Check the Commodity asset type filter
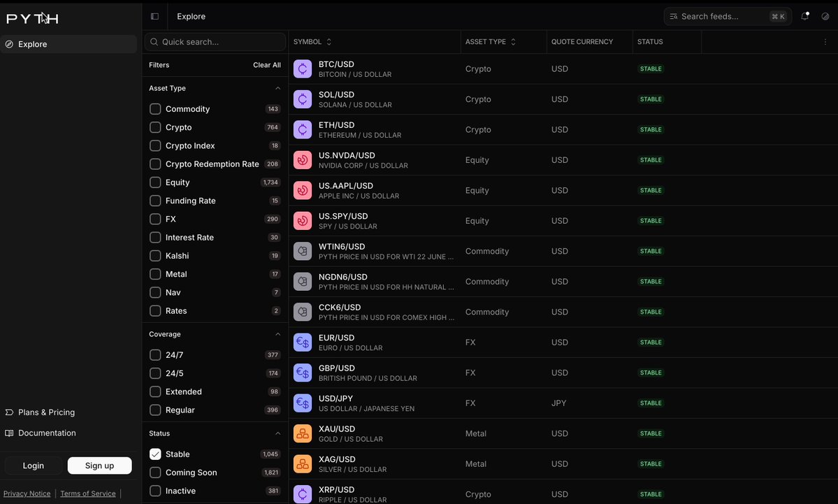The image size is (838, 504). [x=155, y=109]
